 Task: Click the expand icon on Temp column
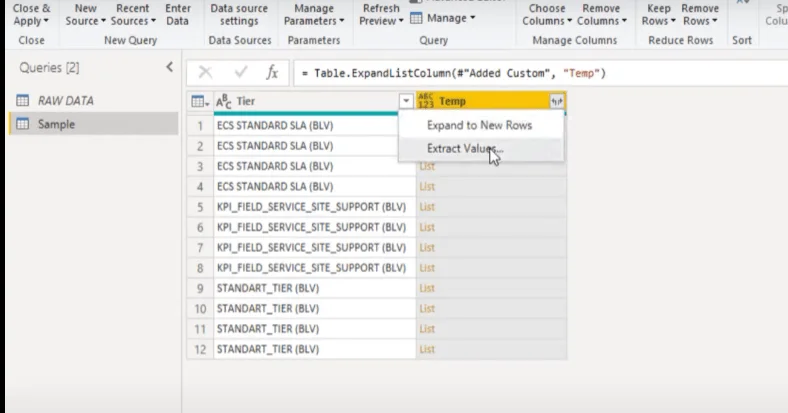[556, 101]
